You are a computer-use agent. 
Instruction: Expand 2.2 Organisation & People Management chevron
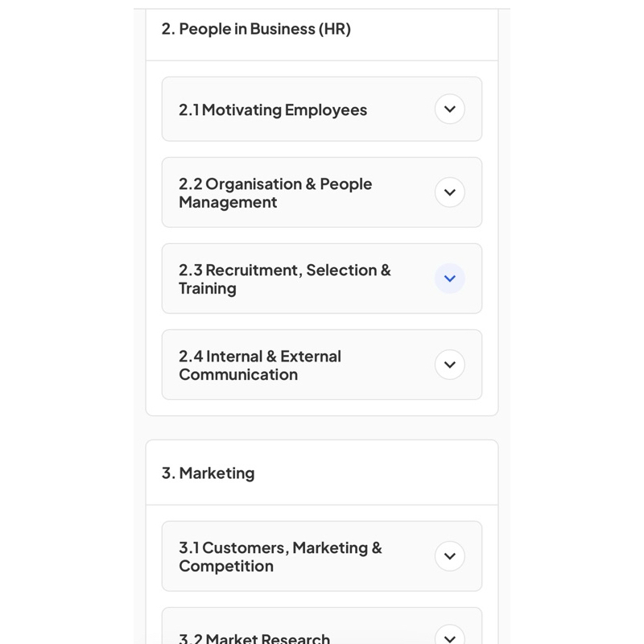(450, 192)
